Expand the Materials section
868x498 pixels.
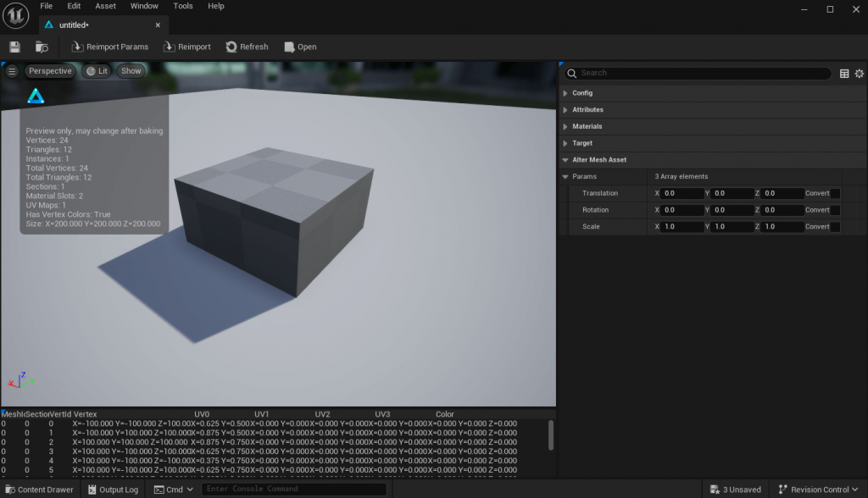pos(586,126)
